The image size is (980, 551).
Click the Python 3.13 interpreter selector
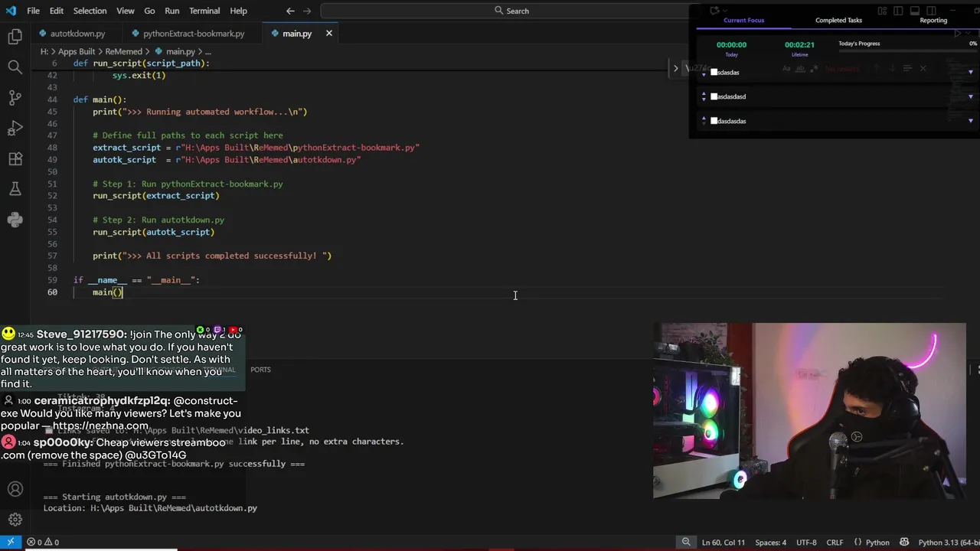coord(948,542)
